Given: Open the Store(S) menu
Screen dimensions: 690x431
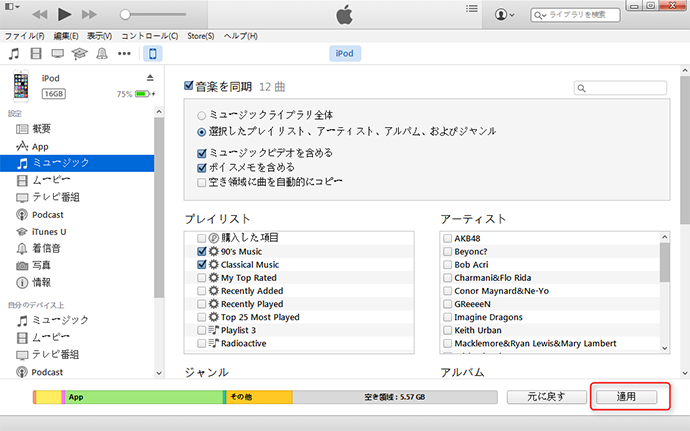Looking at the screenshot, I should (x=201, y=36).
